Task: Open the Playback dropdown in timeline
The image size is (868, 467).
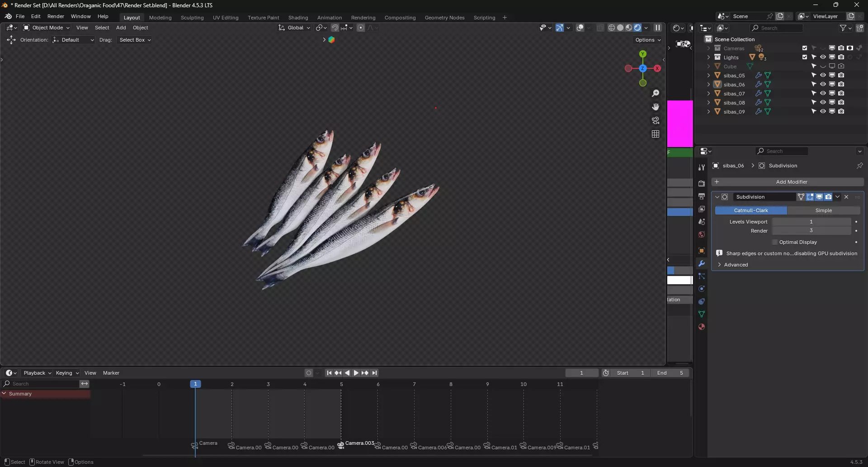Action: click(x=37, y=373)
